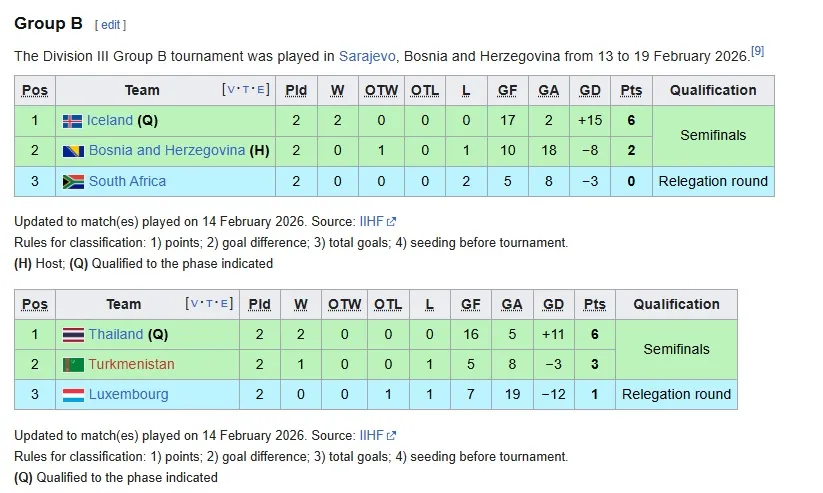
Task: Click the Bosnia and Herzegovina flag icon
Action: [72, 151]
